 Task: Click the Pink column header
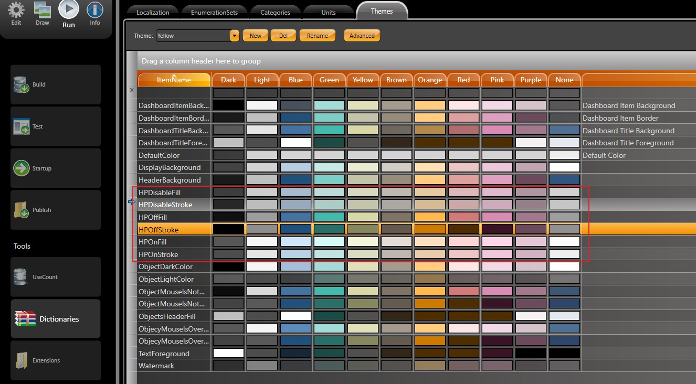(x=497, y=80)
